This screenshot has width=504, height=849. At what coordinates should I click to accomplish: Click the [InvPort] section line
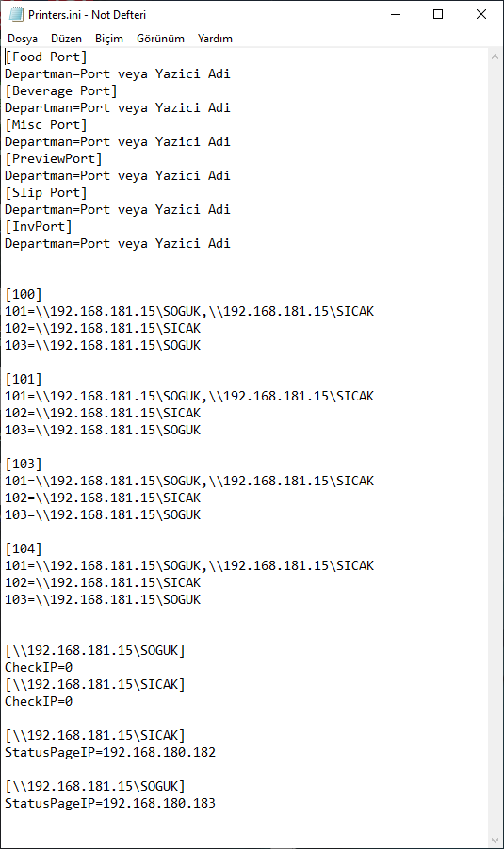click(39, 226)
